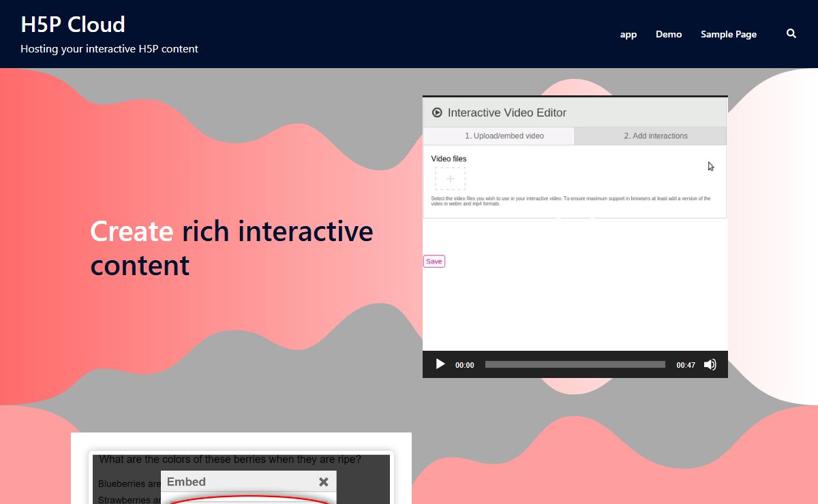Open the Demo menu item

tap(669, 34)
